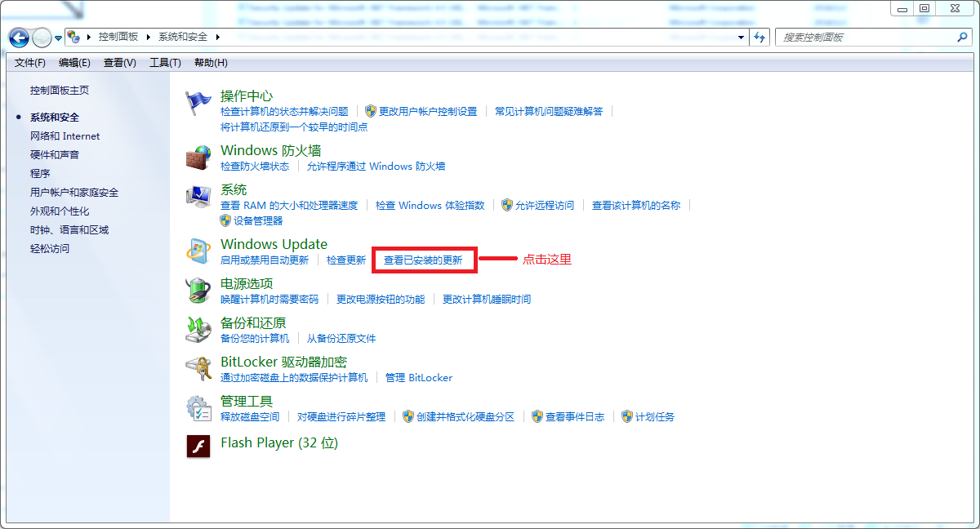Click 检查更新 link
This screenshot has height=529, width=980.
pos(346,260)
